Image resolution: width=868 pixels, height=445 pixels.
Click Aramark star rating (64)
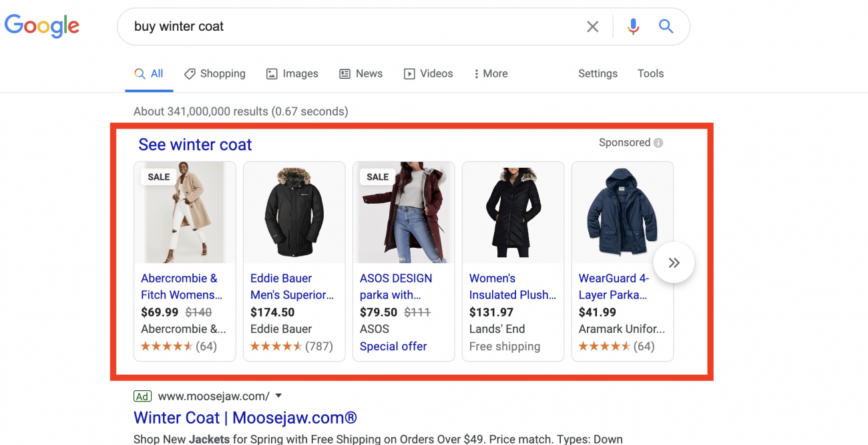coord(617,346)
